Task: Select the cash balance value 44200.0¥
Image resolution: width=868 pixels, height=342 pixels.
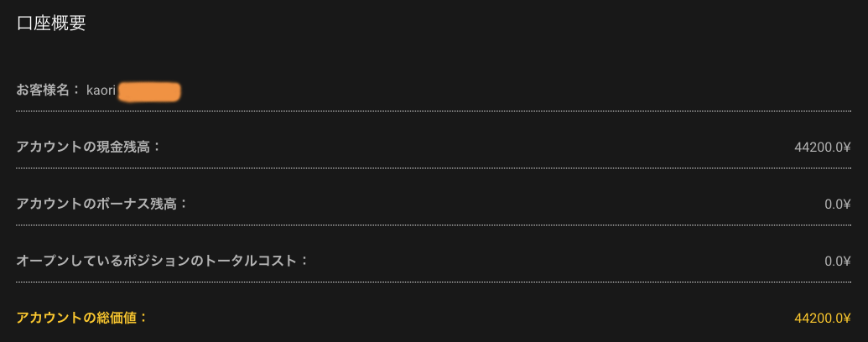Action: pos(822,147)
